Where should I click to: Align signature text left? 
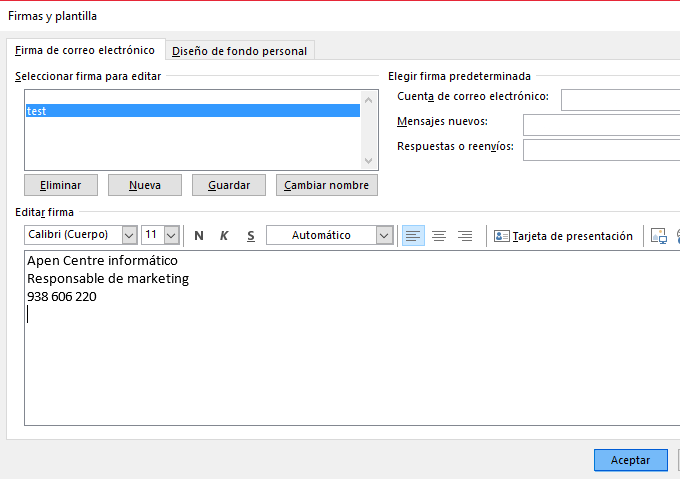click(413, 236)
